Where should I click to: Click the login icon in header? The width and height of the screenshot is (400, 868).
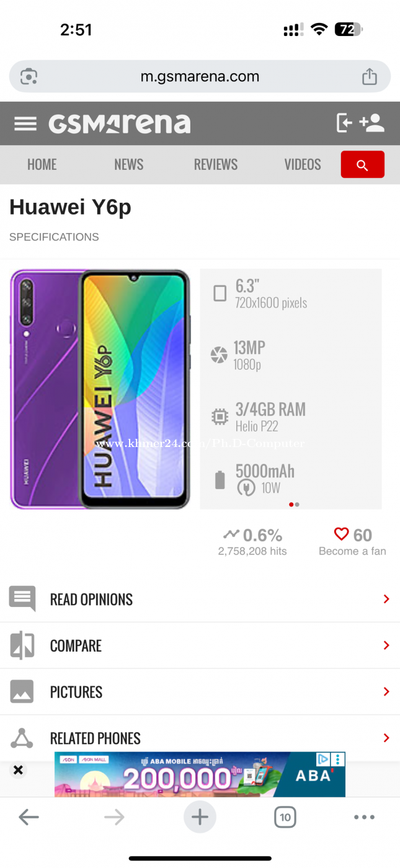tap(344, 123)
